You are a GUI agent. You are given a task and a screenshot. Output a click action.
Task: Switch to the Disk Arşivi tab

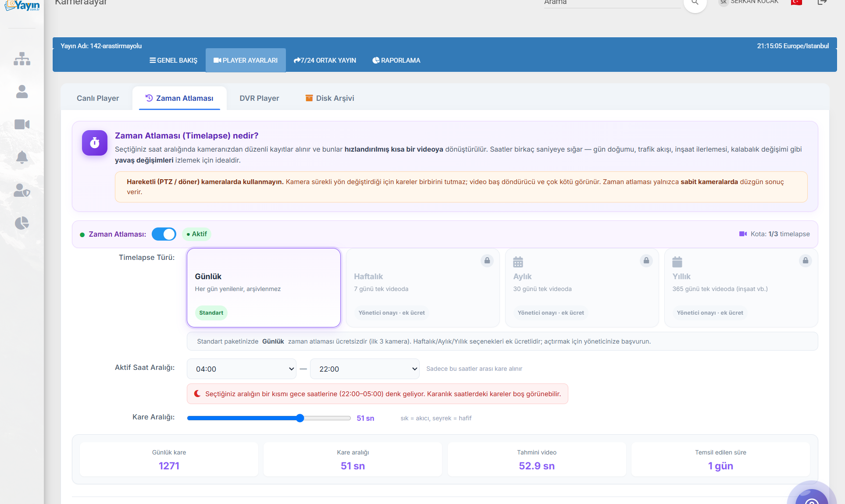coord(330,98)
